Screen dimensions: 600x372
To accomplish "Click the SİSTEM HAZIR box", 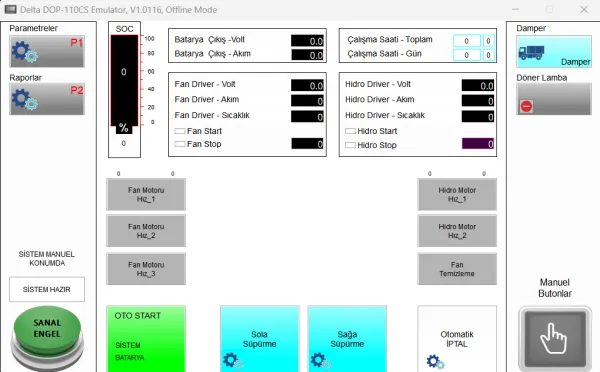I will pyautogui.click(x=47, y=289).
